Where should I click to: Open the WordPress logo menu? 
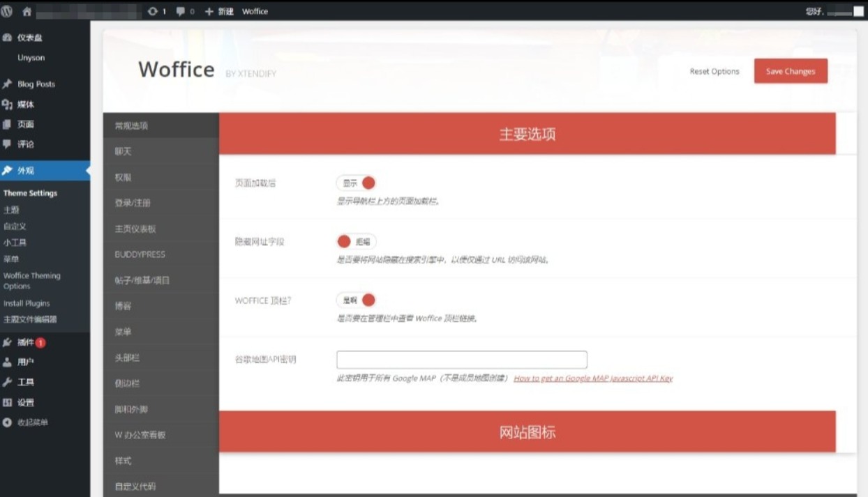click(x=7, y=11)
